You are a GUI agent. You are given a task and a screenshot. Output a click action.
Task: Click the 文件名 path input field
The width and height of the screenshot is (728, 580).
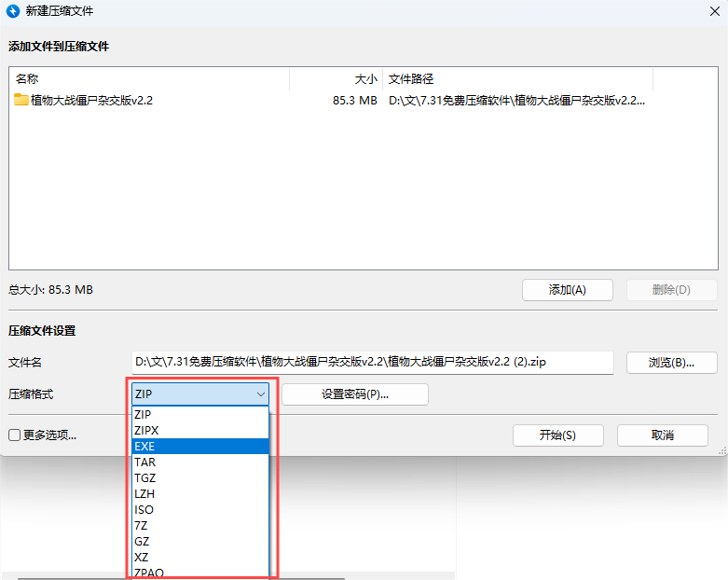pyautogui.click(x=372, y=362)
